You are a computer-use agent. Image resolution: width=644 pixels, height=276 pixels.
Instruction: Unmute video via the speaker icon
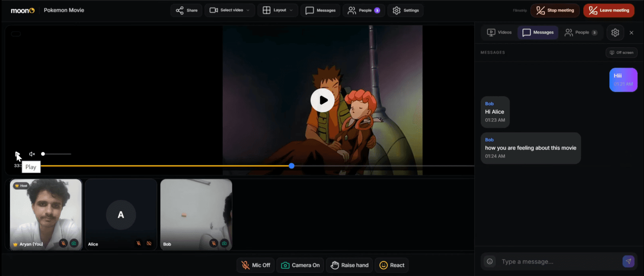pos(32,154)
